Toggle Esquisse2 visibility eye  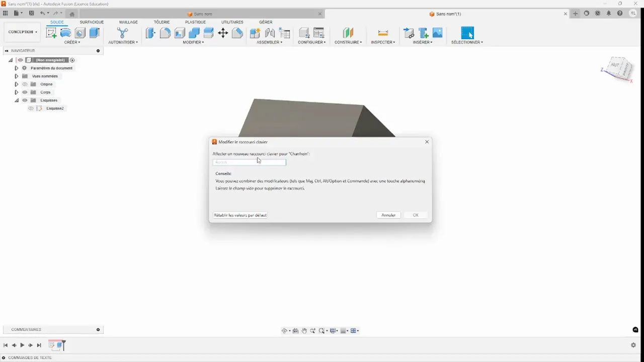(x=31, y=108)
